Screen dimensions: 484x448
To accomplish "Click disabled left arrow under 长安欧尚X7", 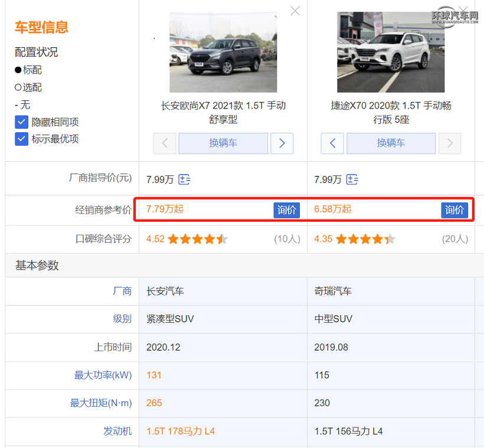I will (x=165, y=143).
